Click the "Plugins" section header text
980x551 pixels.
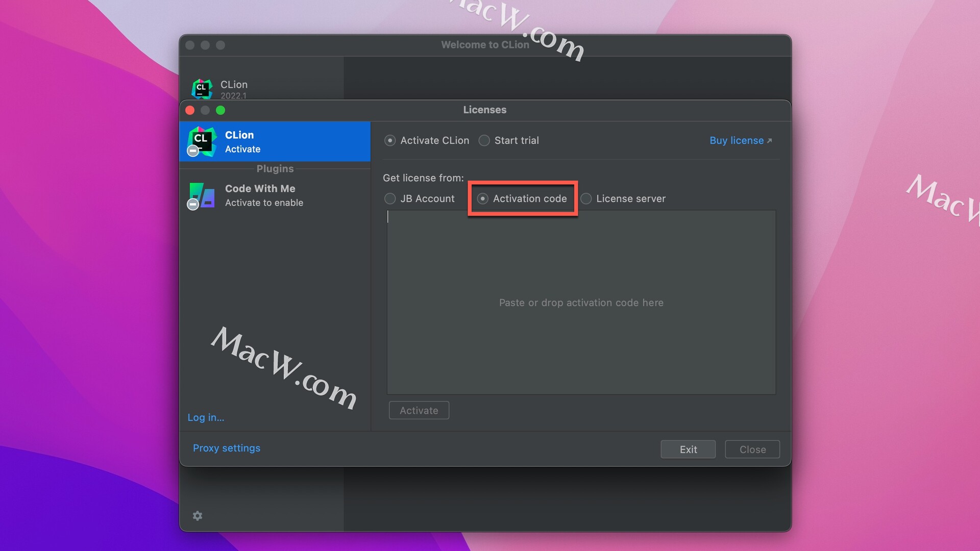(275, 168)
